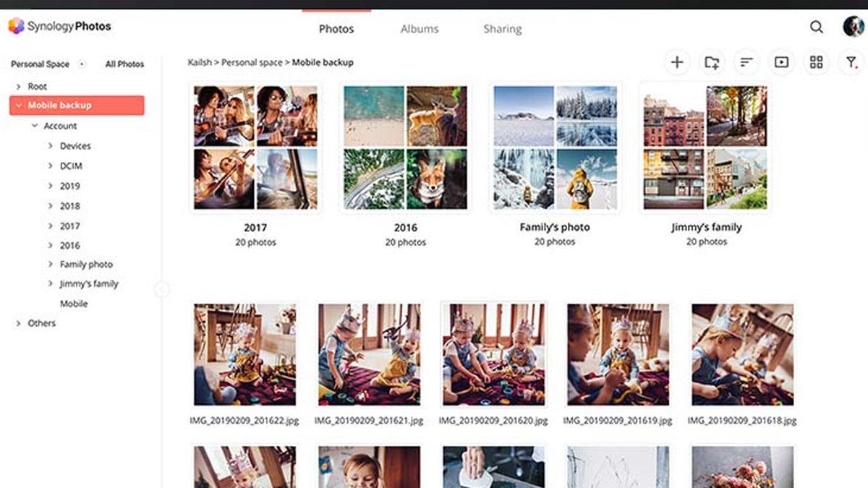
Task: Select photo IMG_20190209_201620.jpg
Action: 493,354
